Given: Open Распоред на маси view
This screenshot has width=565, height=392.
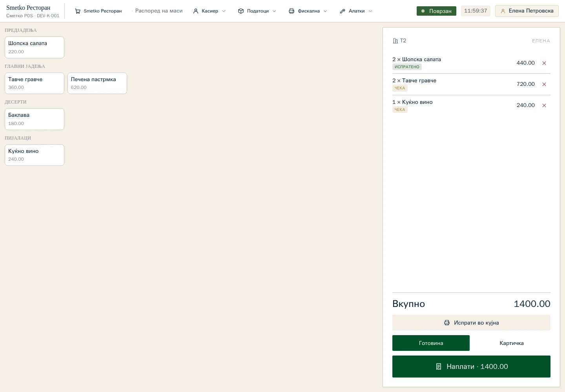Looking at the screenshot, I should click(x=159, y=11).
